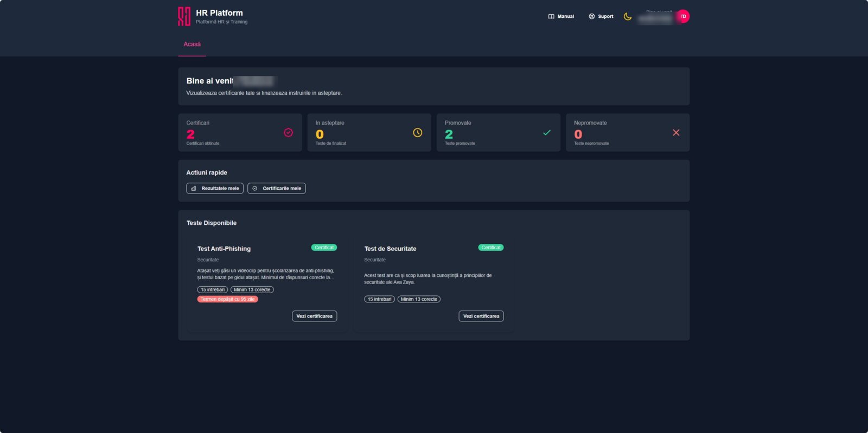Click the Promovate checkmark icon
The width and height of the screenshot is (868, 433).
tap(547, 132)
